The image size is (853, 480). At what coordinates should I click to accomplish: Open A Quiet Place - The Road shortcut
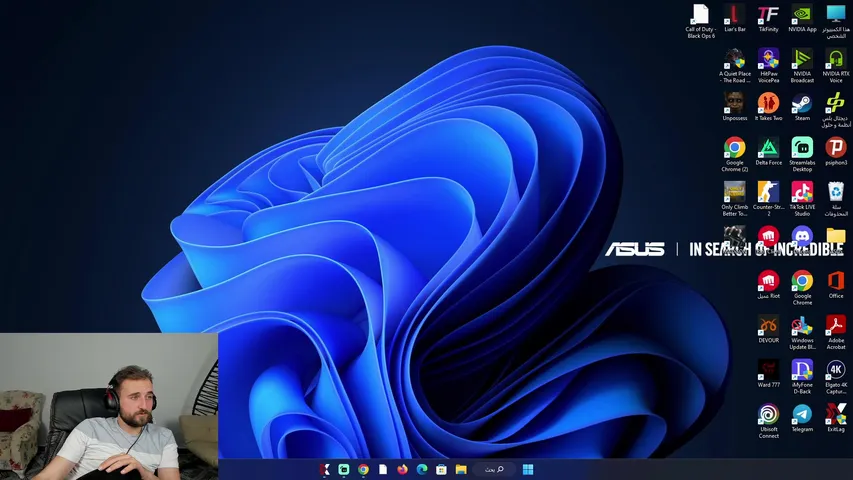[734, 65]
